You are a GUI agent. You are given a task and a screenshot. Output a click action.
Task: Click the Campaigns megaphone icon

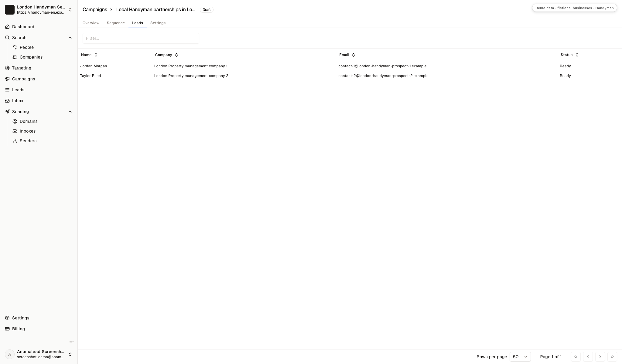point(7,79)
